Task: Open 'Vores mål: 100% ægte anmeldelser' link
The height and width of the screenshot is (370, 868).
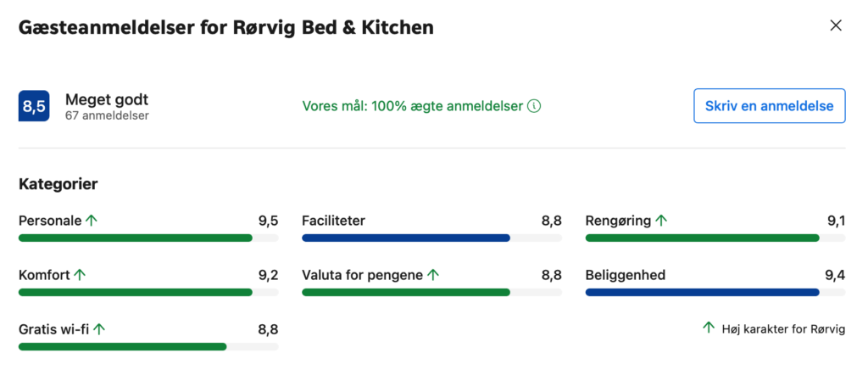Action: (x=413, y=106)
